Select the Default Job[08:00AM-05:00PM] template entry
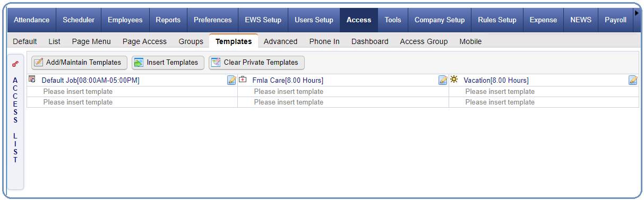644x200 pixels. coord(90,81)
